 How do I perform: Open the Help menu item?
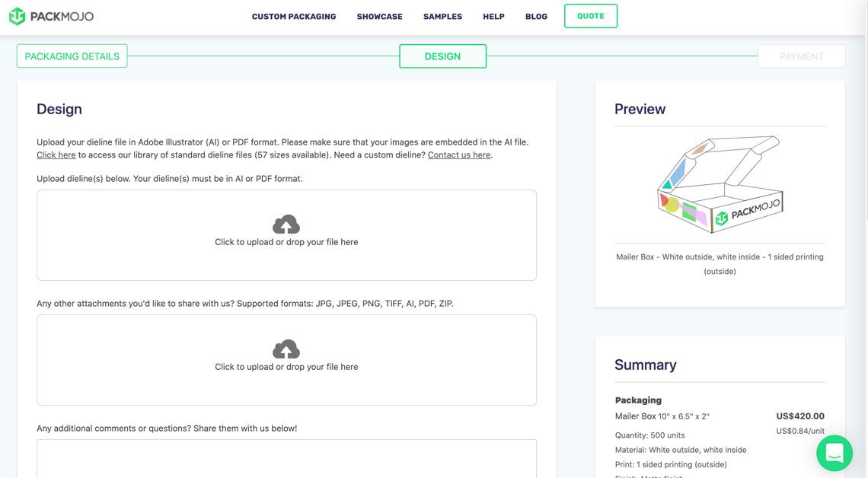(x=494, y=17)
